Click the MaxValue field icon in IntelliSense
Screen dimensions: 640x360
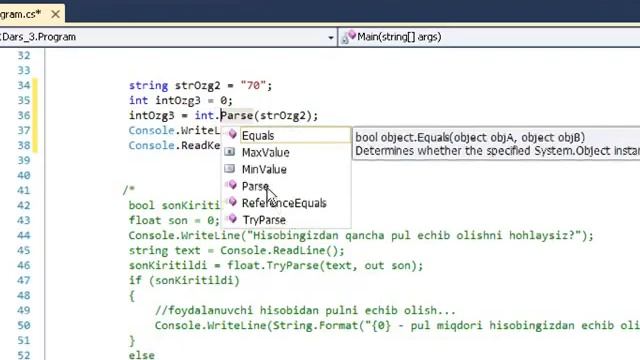pyautogui.click(x=230, y=152)
